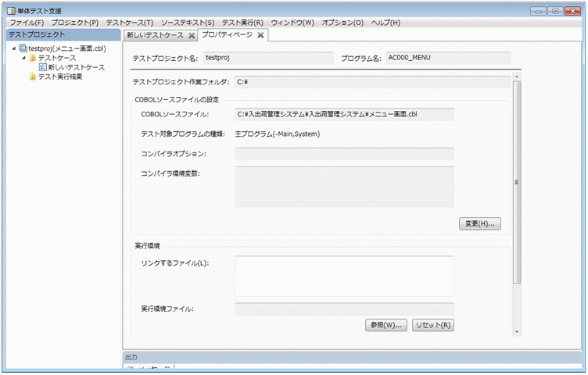
Task: Click 主プログラム(-Main,System) text
Action: point(278,134)
